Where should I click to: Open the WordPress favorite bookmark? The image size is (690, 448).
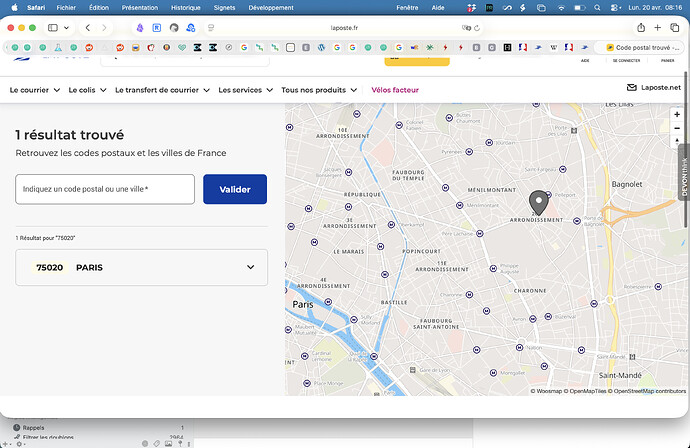pyautogui.click(x=321, y=48)
